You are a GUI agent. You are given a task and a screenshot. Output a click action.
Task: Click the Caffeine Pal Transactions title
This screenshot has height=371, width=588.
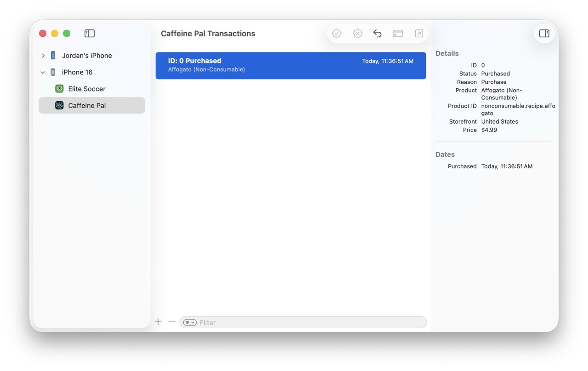click(x=208, y=34)
